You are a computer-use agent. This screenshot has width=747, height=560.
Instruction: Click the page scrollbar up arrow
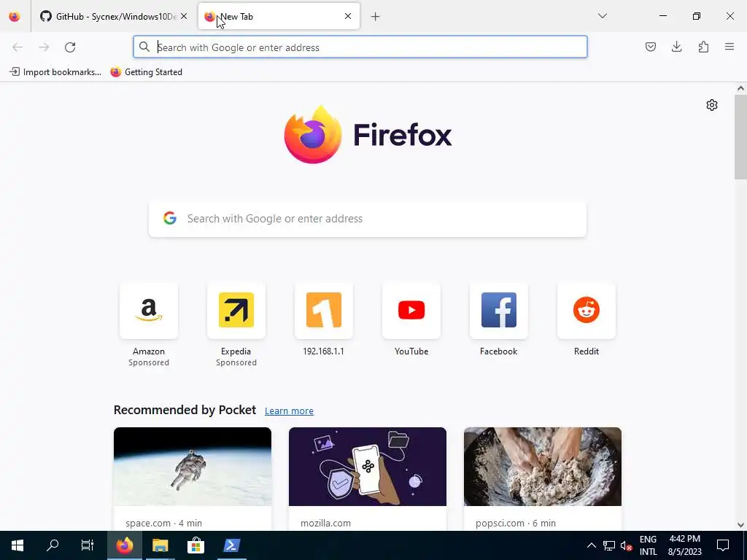click(x=740, y=88)
